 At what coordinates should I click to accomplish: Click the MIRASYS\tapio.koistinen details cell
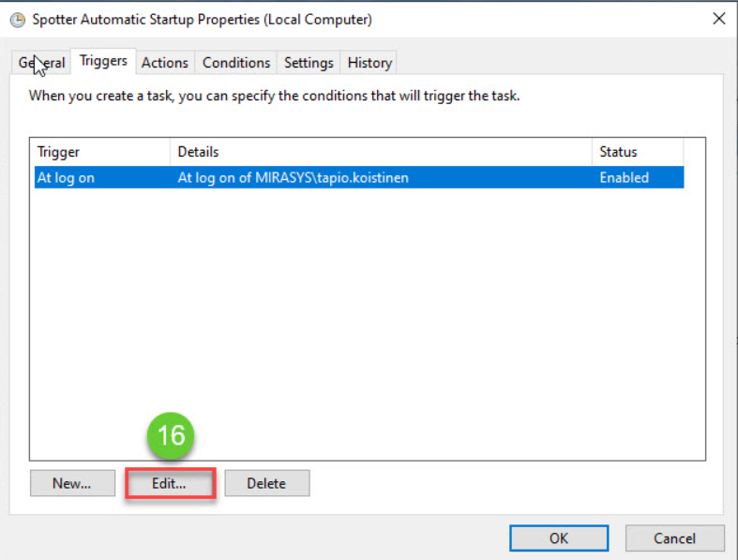(294, 177)
